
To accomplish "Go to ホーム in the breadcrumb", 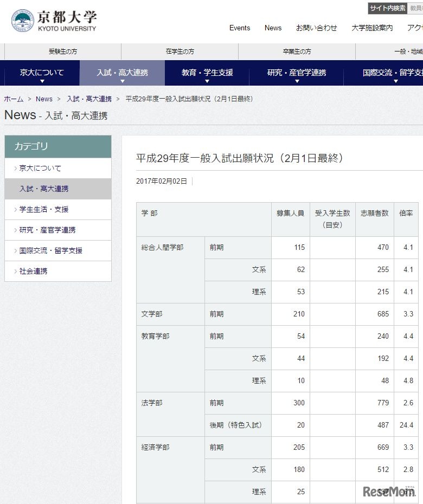I will pos(14,99).
